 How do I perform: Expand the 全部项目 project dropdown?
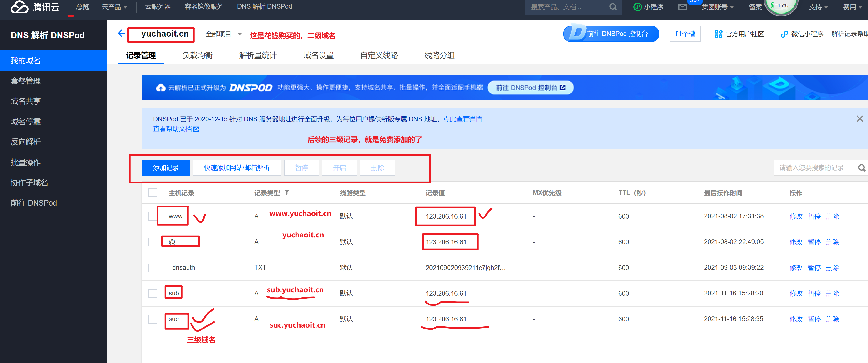pos(223,34)
